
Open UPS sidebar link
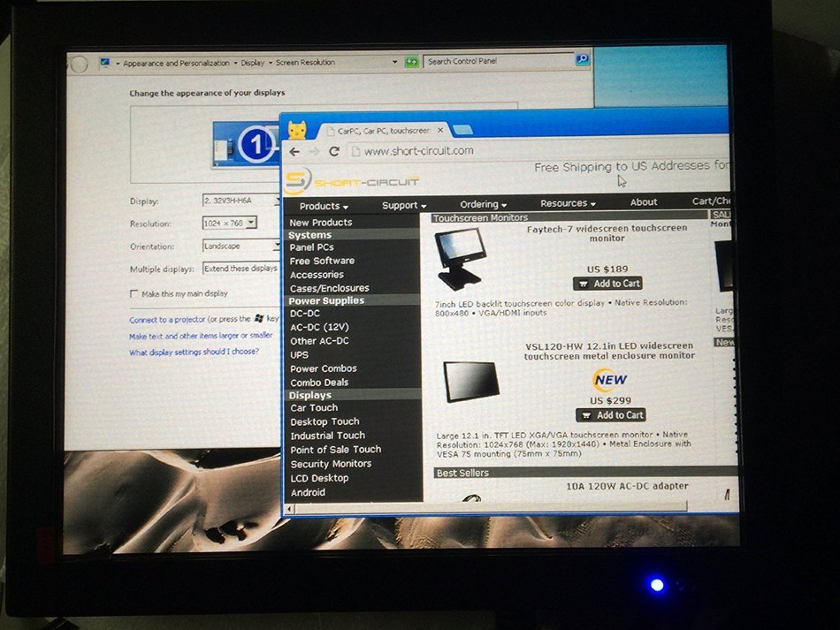[x=299, y=355]
